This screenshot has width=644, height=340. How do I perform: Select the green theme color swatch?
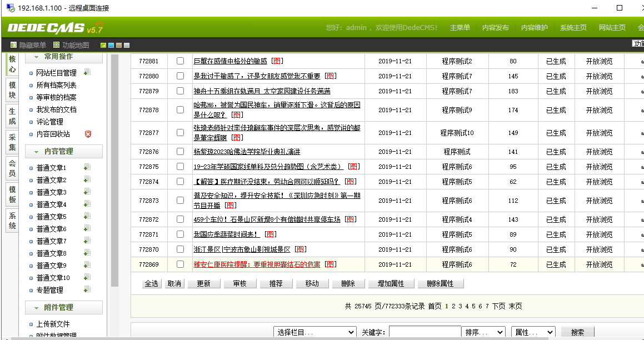click(x=103, y=45)
